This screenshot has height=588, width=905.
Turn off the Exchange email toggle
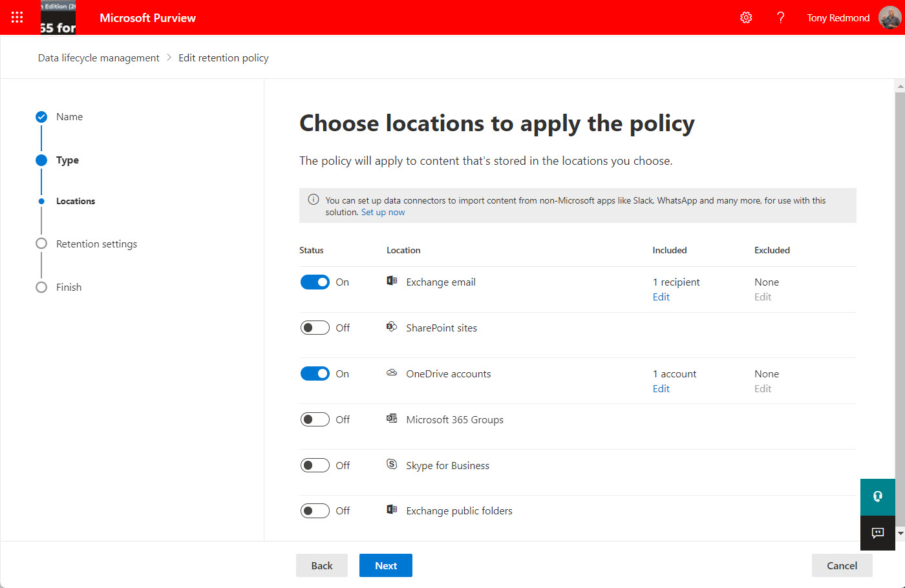tap(315, 282)
